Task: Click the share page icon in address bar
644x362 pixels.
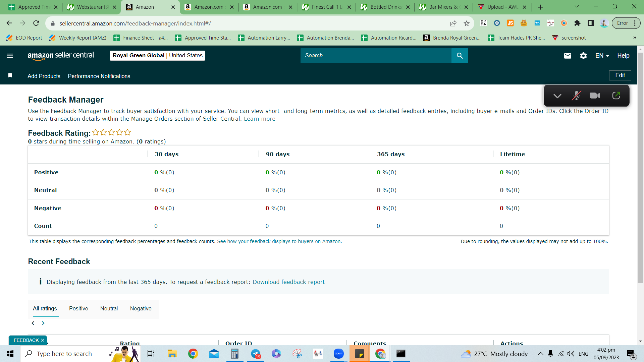Action: 453,23
